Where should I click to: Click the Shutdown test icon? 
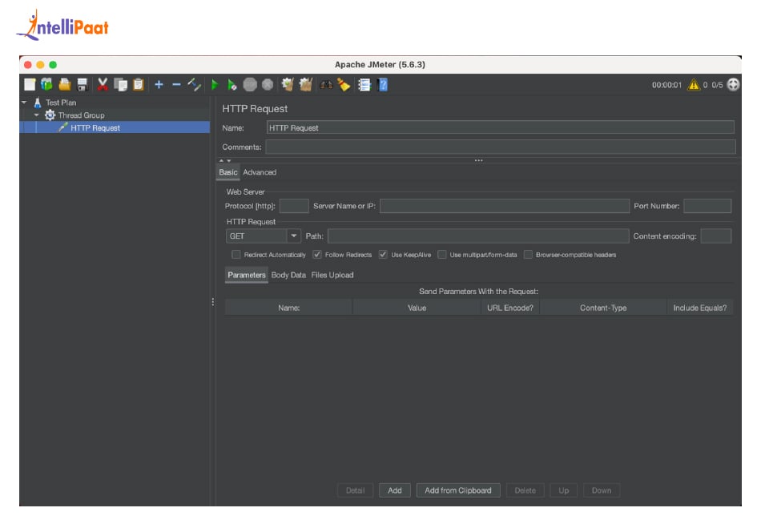pyautogui.click(x=268, y=84)
